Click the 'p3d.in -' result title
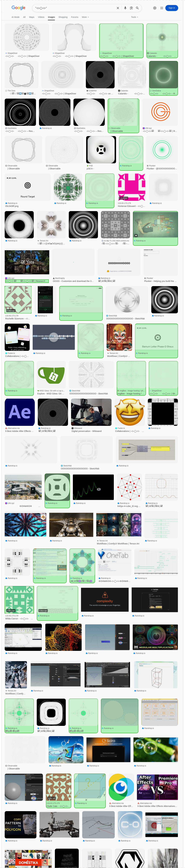185x868 pixels. pyautogui.click(x=91, y=168)
